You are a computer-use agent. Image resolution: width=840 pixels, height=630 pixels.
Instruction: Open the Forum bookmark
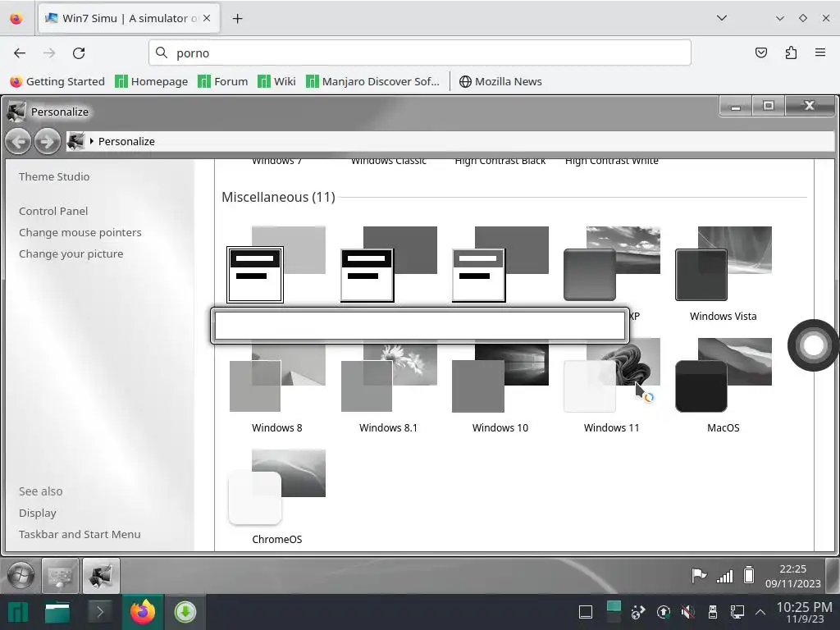(223, 81)
